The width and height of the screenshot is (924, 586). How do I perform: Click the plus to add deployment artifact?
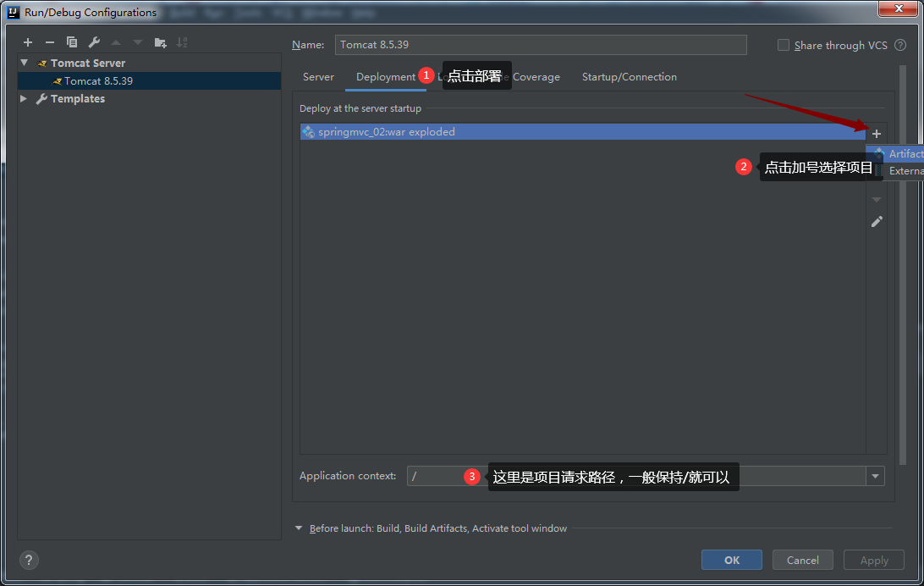tap(877, 134)
